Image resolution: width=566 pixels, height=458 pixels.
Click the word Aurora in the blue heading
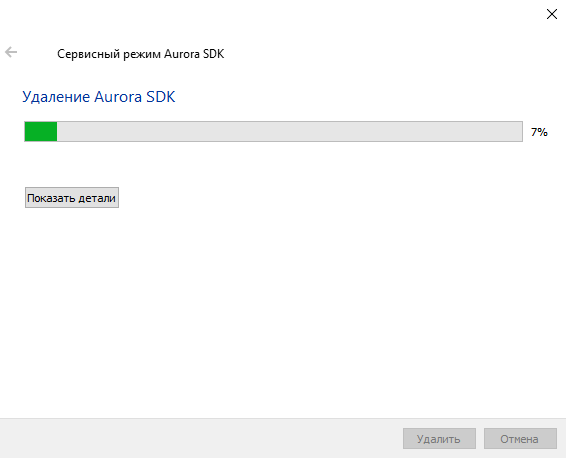(118, 97)
